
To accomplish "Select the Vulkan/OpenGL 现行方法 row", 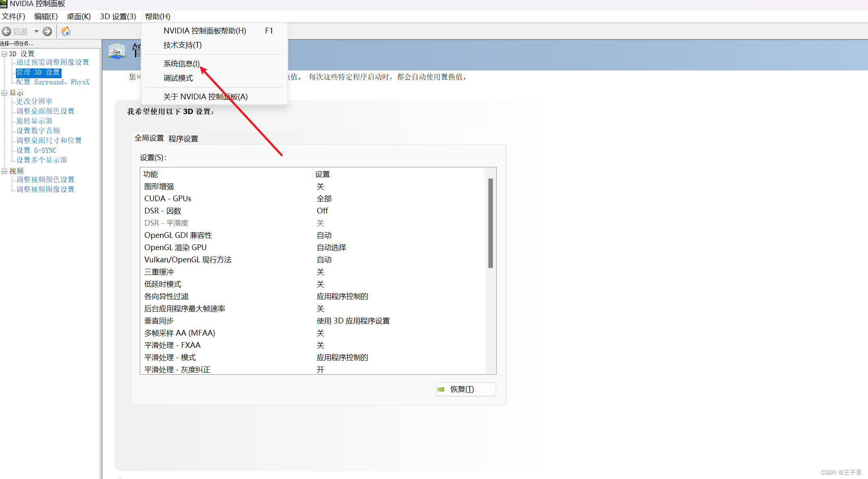I will (x=313, y=260).
